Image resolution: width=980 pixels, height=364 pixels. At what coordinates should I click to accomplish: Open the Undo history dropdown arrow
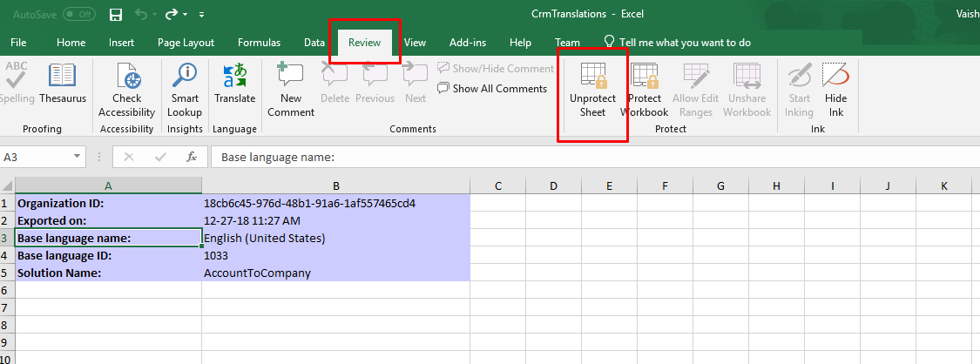154,14
